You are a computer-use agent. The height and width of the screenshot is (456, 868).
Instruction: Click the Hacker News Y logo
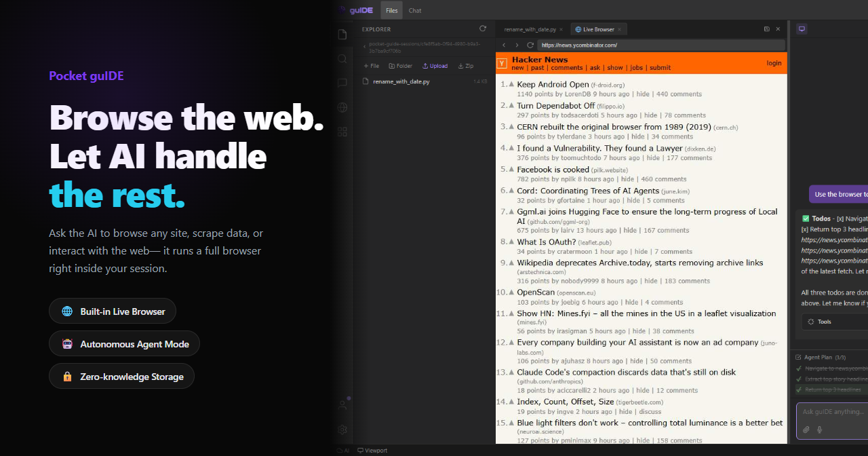pyautogui.click(x=502, y=63)
